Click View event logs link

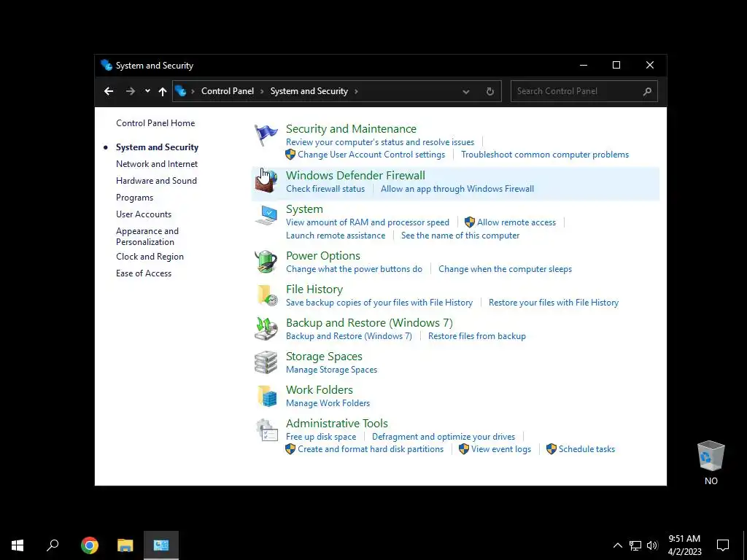coord(501,449)
